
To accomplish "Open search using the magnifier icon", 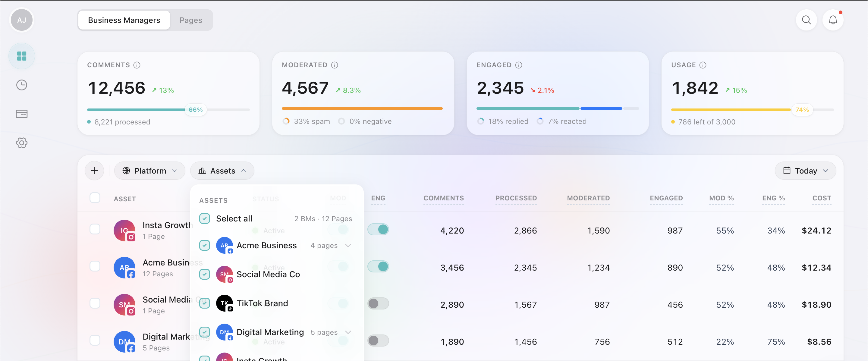I will click(806, 20).
